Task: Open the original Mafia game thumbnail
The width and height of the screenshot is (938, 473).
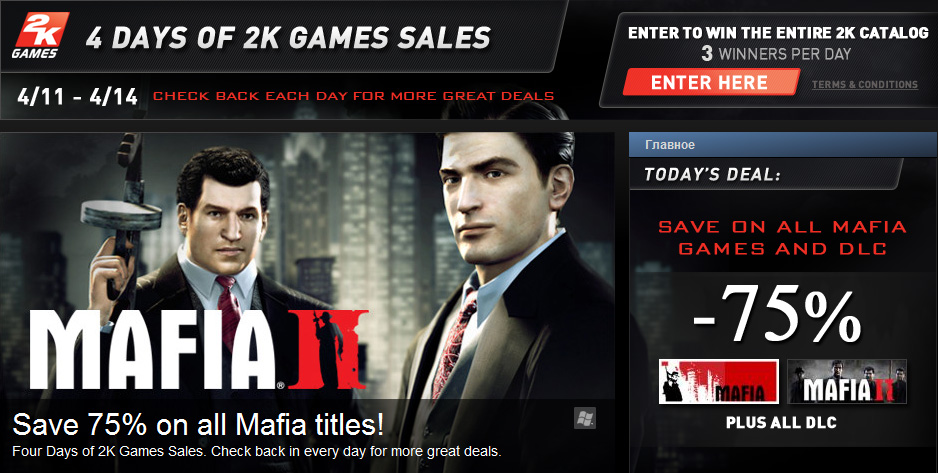Action: point(718,382)
